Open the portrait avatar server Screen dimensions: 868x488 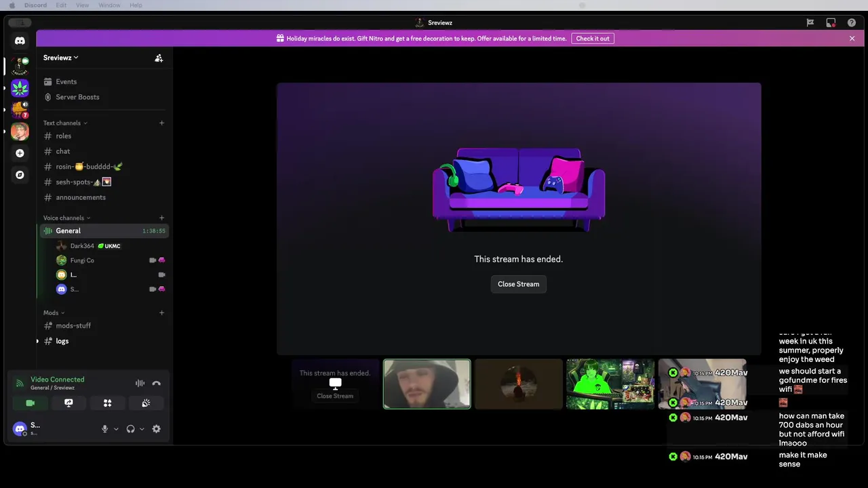20,131
